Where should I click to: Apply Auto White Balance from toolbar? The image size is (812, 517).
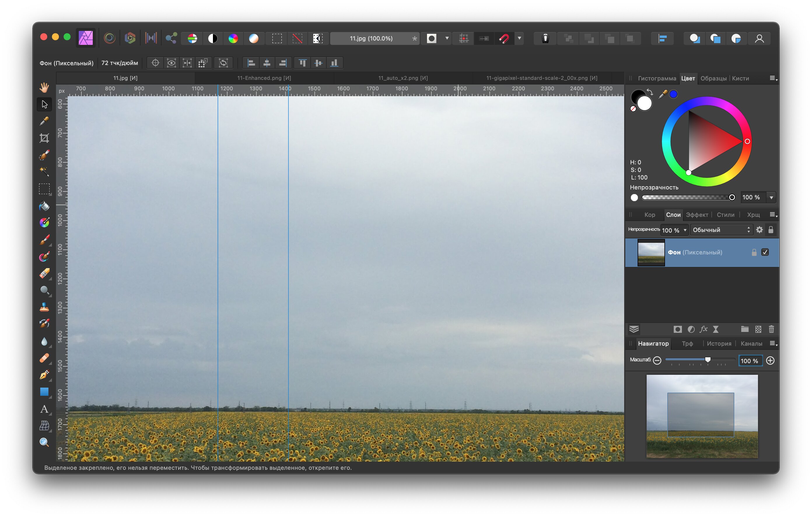(x=253, y=38)
